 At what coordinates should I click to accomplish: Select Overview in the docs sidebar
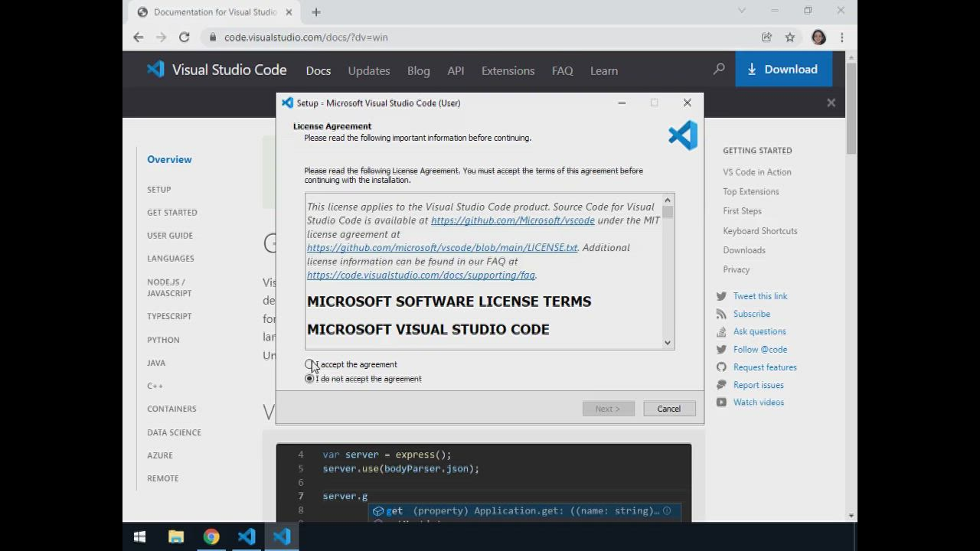coord(169,159)
